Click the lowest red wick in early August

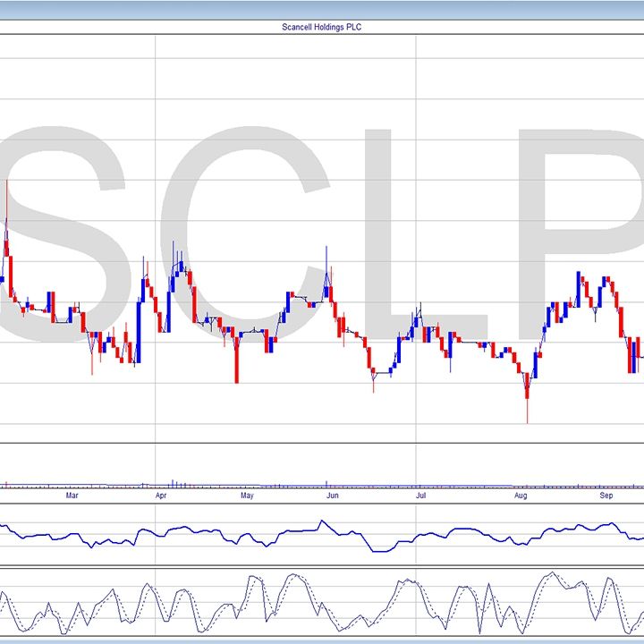528,407
